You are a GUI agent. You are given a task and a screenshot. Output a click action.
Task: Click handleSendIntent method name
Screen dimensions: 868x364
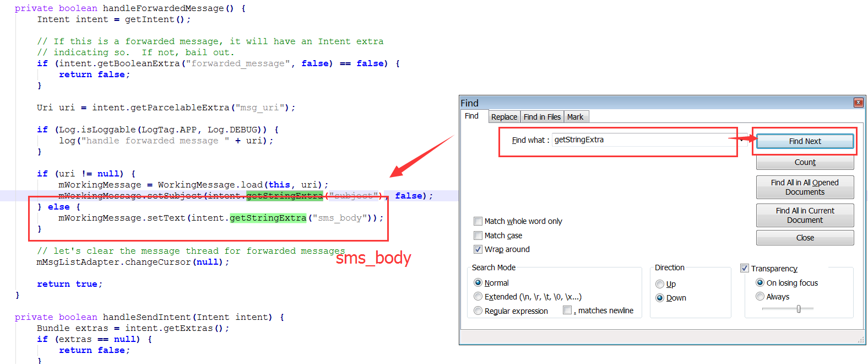click(147, 317)
